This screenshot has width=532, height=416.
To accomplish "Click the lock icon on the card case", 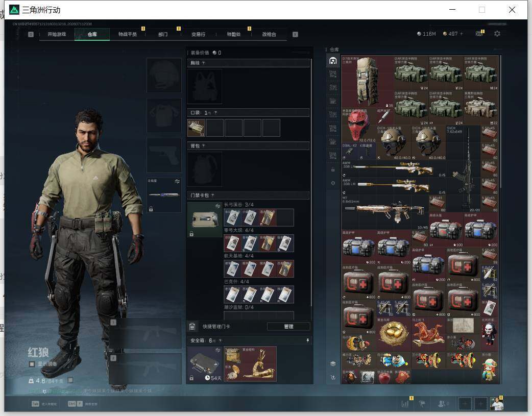I will 191,234.
